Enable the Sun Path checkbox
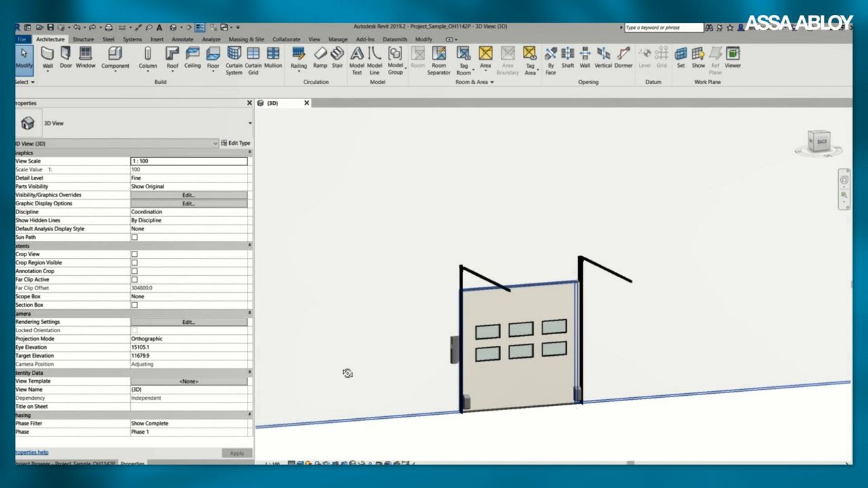This screenshot has width=868, height=488. pyautogui.click(x=134, y=237)
